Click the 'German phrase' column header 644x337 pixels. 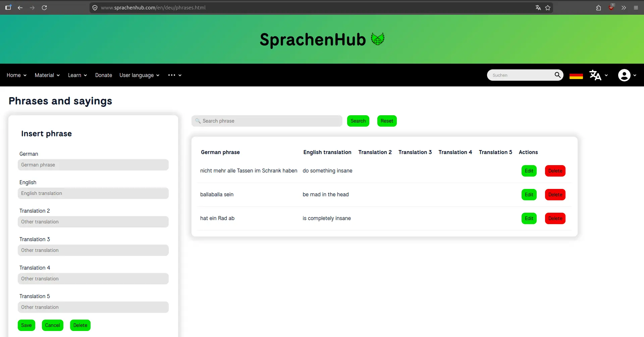pyautogui.click(x=220, y=152)
